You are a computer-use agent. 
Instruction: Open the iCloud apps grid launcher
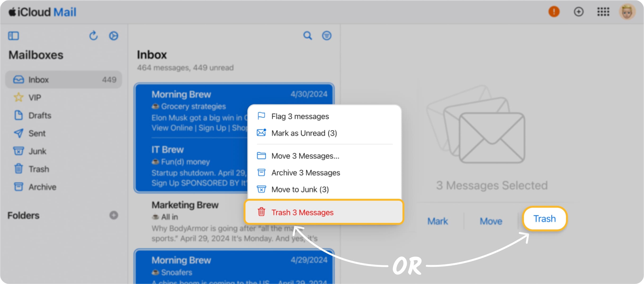click(603, 12)
